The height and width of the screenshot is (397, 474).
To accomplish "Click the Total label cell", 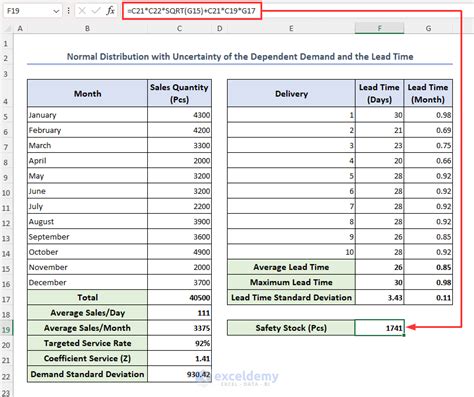I will click(x=87, y=297).
